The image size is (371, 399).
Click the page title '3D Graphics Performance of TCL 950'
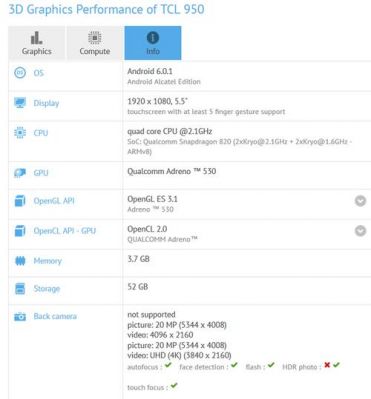pos(106,9)
